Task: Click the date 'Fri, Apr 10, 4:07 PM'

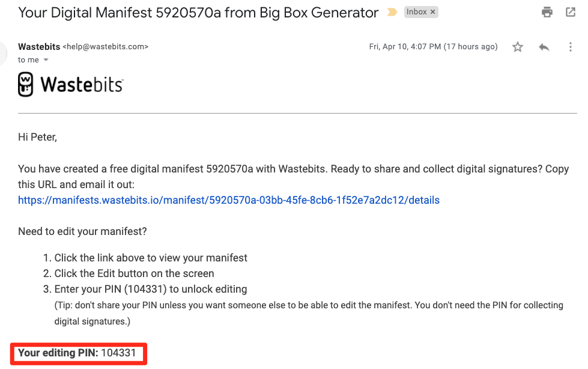Action: coord(405,46)
